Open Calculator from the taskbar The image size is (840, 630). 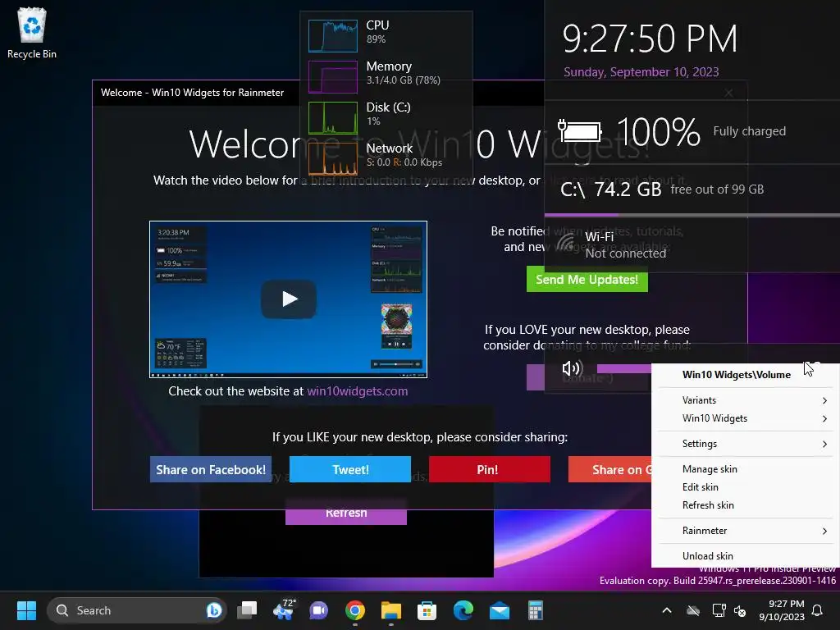coord(535,610)
